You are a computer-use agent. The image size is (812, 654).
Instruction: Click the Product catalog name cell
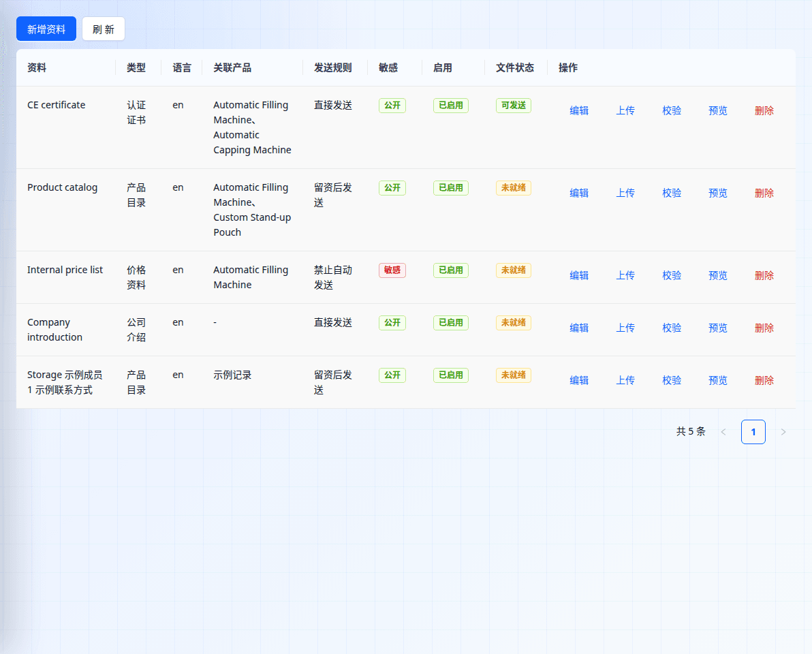pos(62,187)
